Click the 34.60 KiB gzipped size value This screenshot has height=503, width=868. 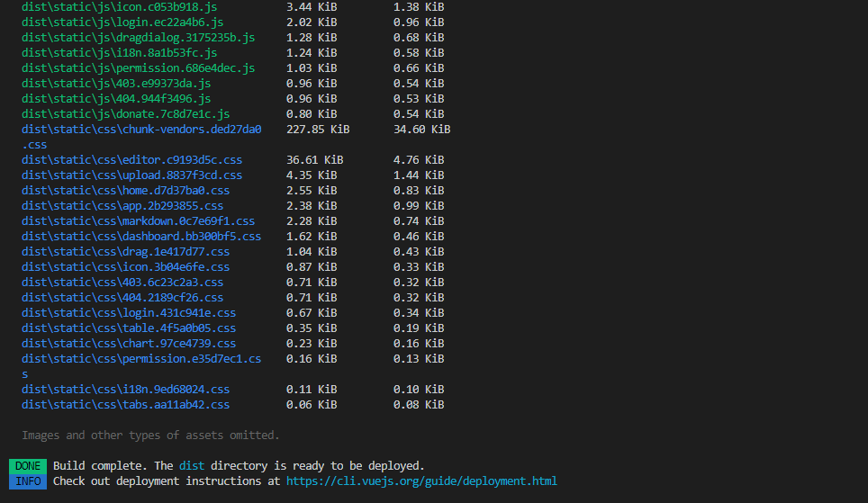tap(421, 130)
